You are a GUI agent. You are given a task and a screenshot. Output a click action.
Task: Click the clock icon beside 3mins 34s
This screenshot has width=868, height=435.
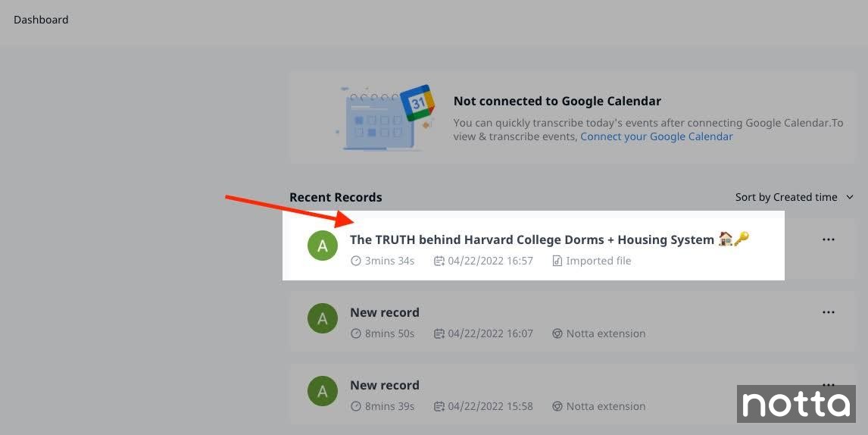(356, 261)
